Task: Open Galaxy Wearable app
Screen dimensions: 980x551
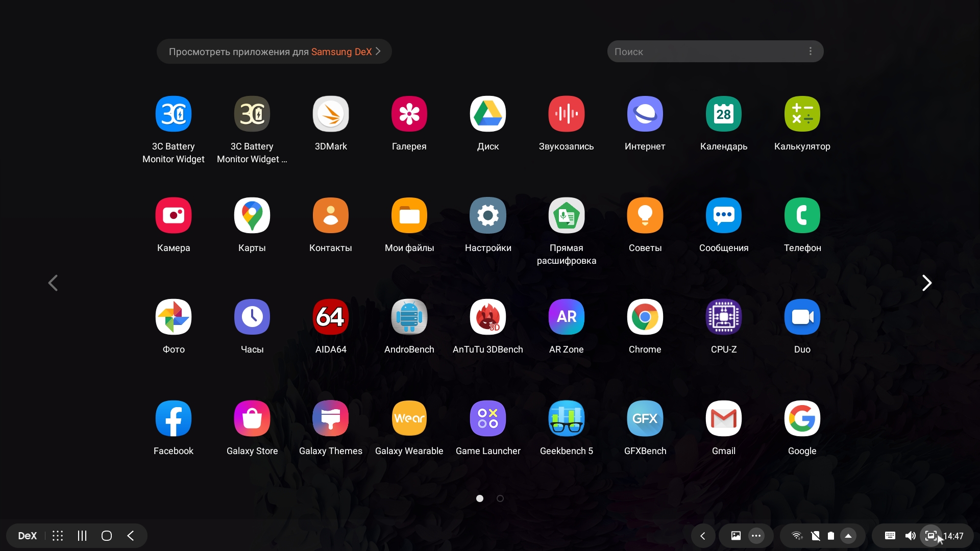Action: point(409,418)
